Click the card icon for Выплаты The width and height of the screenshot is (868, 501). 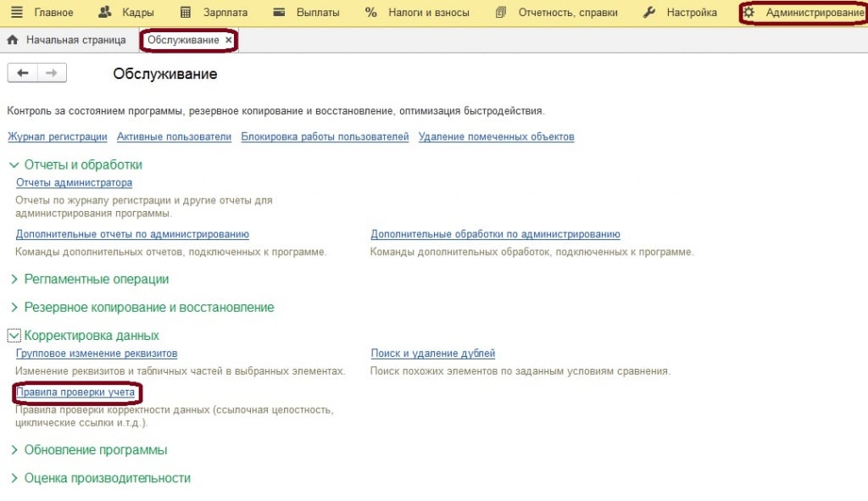tap(280, 13)
